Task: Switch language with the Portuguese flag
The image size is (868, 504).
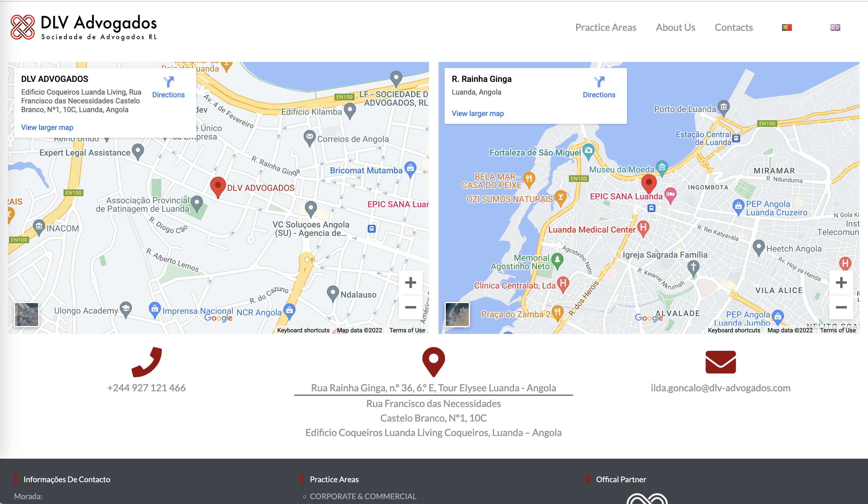Action: (x=787, y=27)
